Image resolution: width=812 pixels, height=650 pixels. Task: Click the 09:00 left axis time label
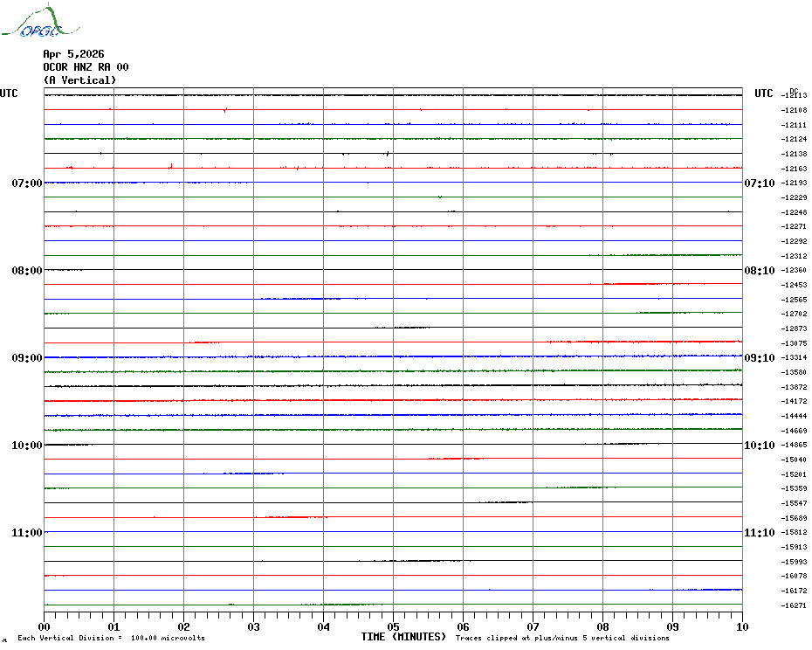pos(27,358)
